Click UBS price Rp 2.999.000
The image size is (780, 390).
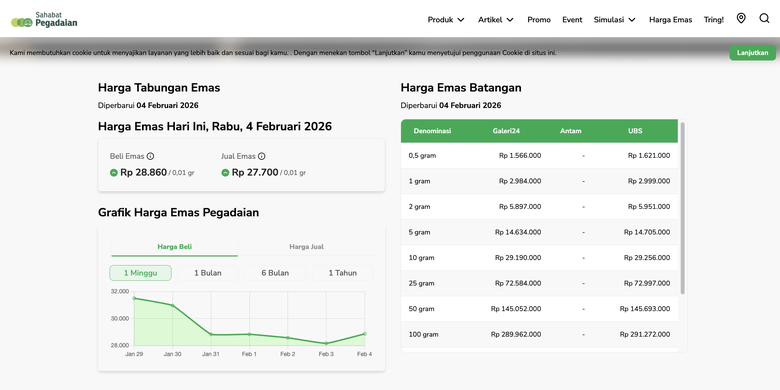[x=649, y=181]
